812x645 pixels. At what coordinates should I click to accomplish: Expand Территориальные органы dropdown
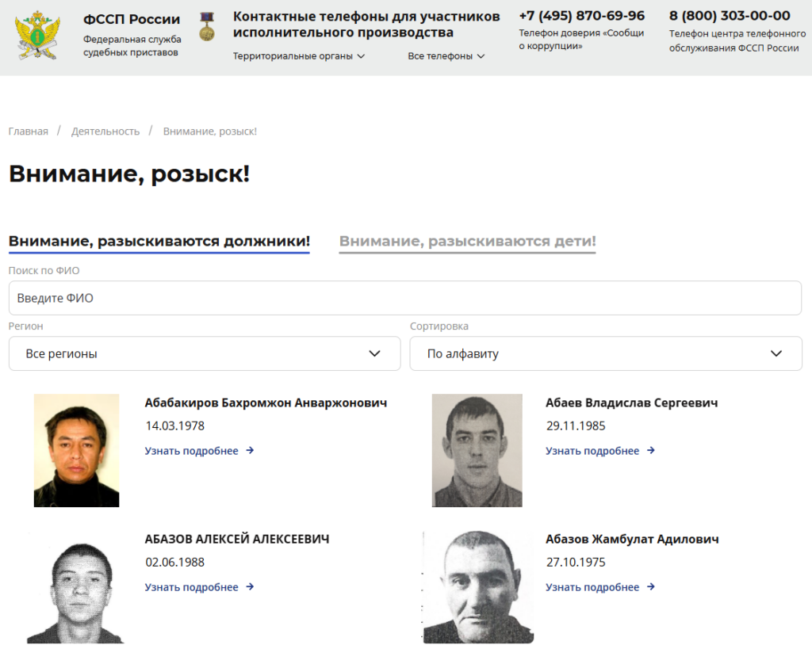coord(299,56)
